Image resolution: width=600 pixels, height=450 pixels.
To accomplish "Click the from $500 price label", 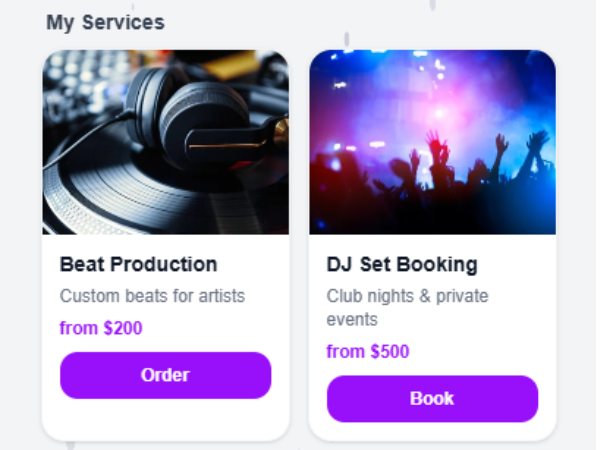I will coord(368,352).
